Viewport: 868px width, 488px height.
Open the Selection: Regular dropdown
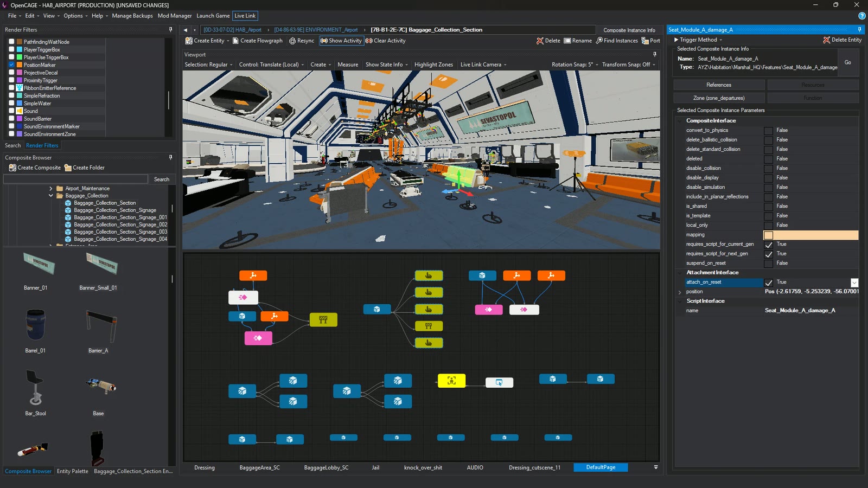209,65
